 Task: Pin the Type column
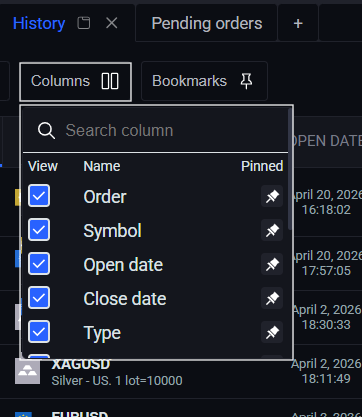coord(272,332)
